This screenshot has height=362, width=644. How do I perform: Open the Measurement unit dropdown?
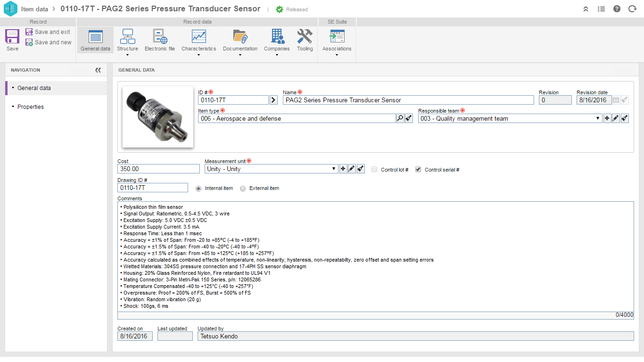[x=271, y=169]
